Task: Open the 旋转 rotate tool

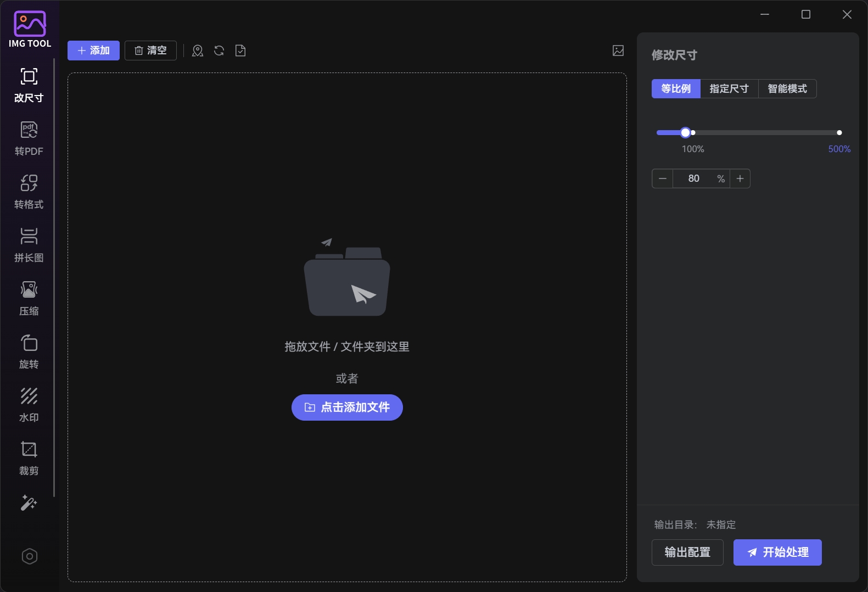Action: tap(29, 351)
